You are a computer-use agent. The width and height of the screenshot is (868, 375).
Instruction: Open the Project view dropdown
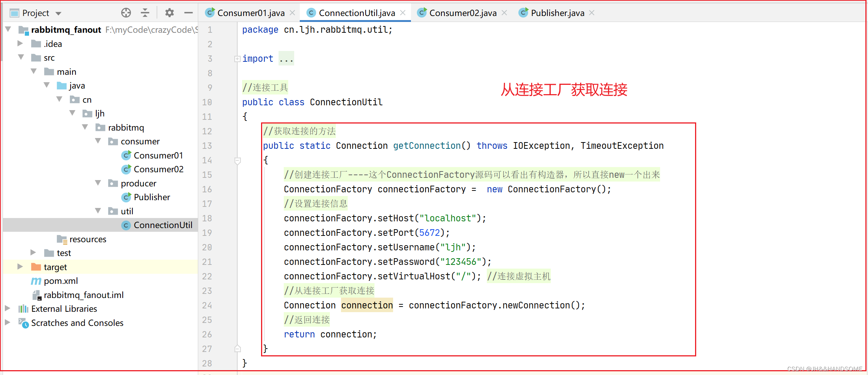pyautogui.click(x=58, y=13)
